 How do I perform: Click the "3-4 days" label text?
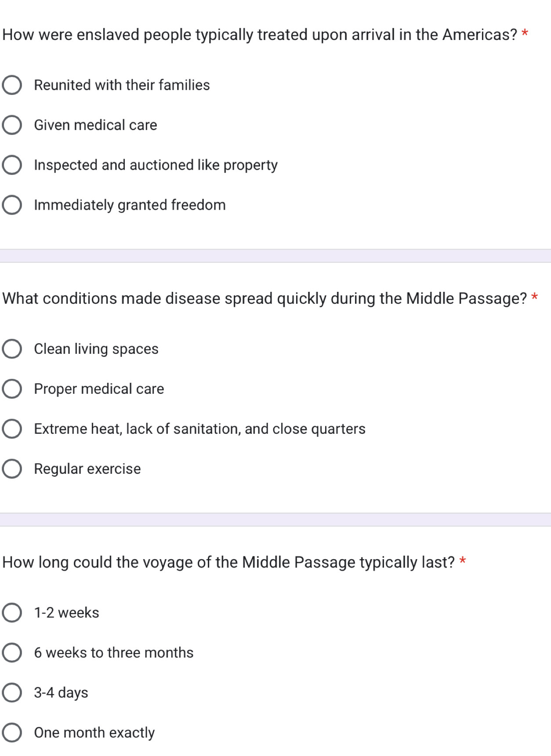(61, 693)
